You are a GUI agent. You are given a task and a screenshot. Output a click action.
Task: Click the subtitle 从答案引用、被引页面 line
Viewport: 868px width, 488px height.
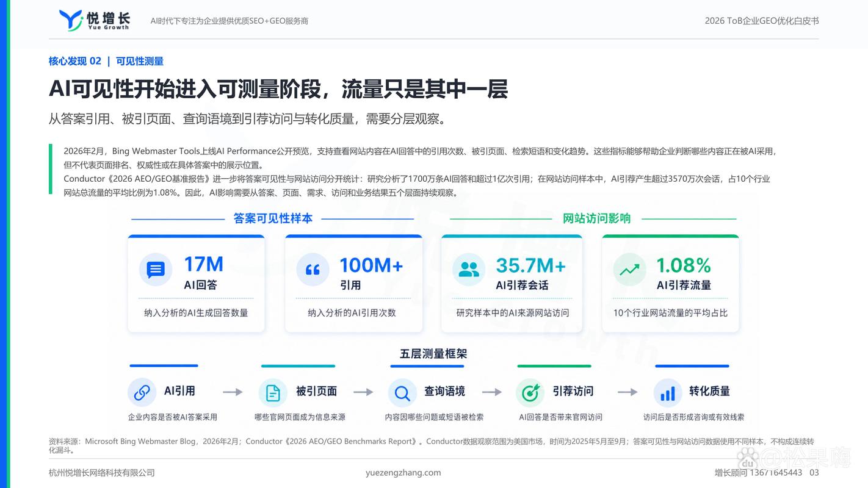click(x=248, y=119)
